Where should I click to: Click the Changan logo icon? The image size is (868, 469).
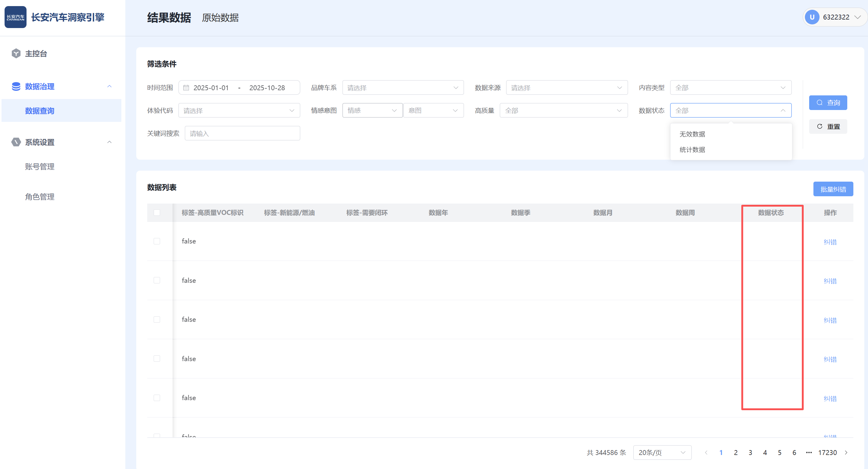pyautogui.click(x=16, y=17)
